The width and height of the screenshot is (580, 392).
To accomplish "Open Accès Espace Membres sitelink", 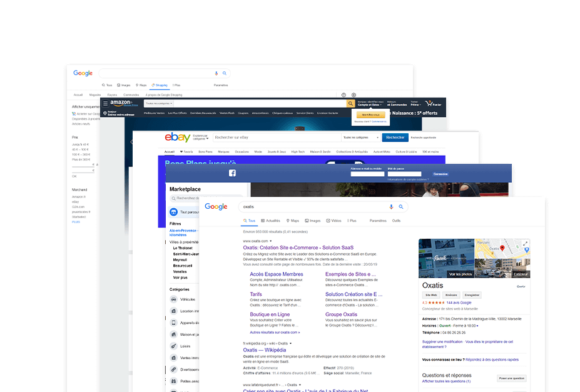I will (277, 274).
